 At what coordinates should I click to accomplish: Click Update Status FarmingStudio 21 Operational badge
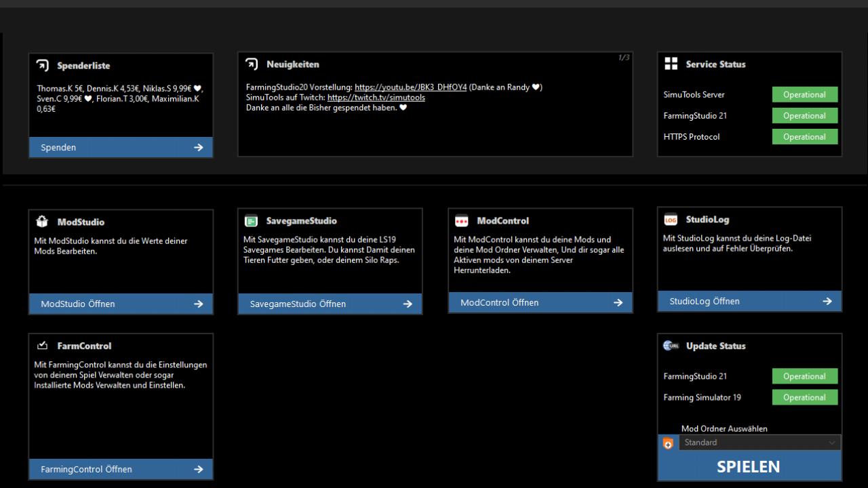tap(805, 376)
